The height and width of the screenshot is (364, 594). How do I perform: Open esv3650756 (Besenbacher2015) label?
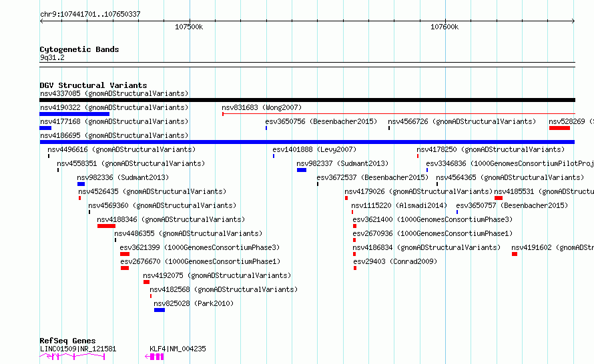click(321, 121)
